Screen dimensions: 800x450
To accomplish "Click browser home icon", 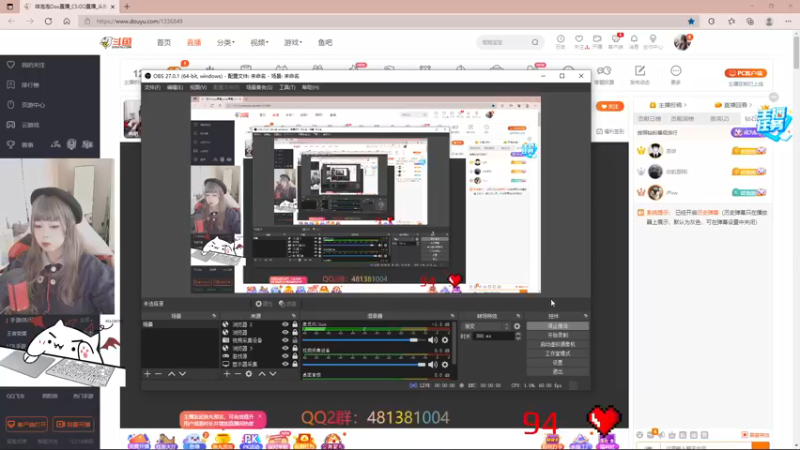I will coord(67,21).
